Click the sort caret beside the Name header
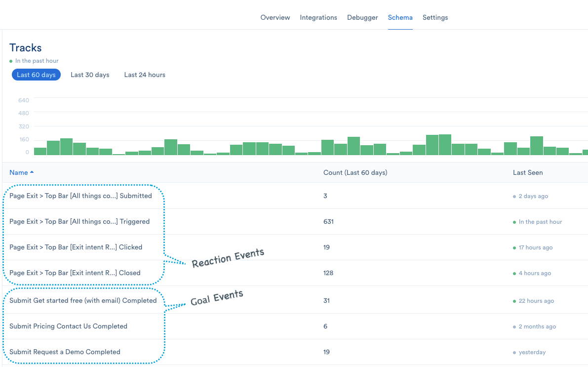 tap(33, 172)
